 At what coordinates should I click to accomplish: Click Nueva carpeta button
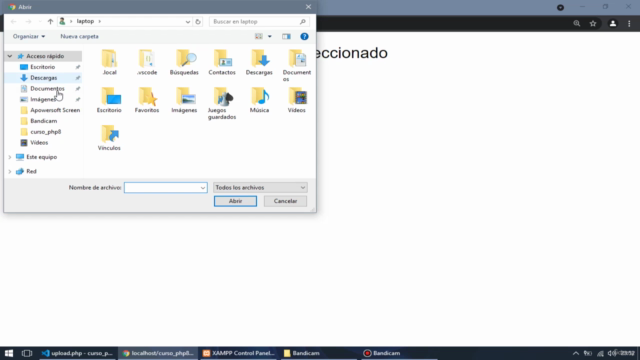79,36
